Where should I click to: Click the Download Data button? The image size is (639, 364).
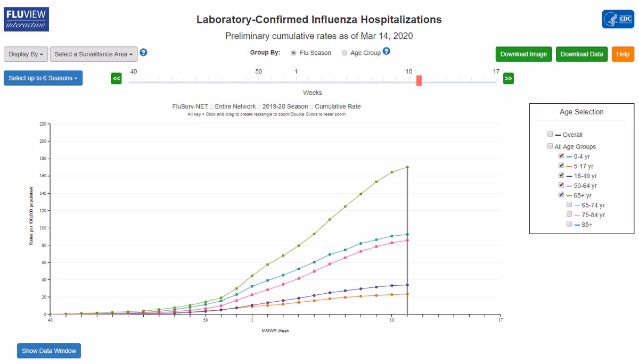[581, 54]
